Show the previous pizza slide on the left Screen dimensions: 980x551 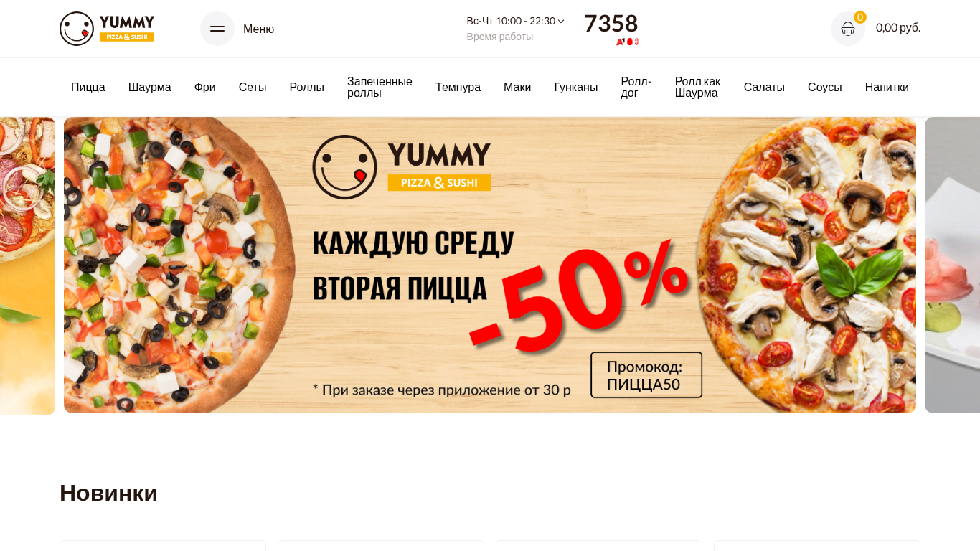tap(27, 265)
